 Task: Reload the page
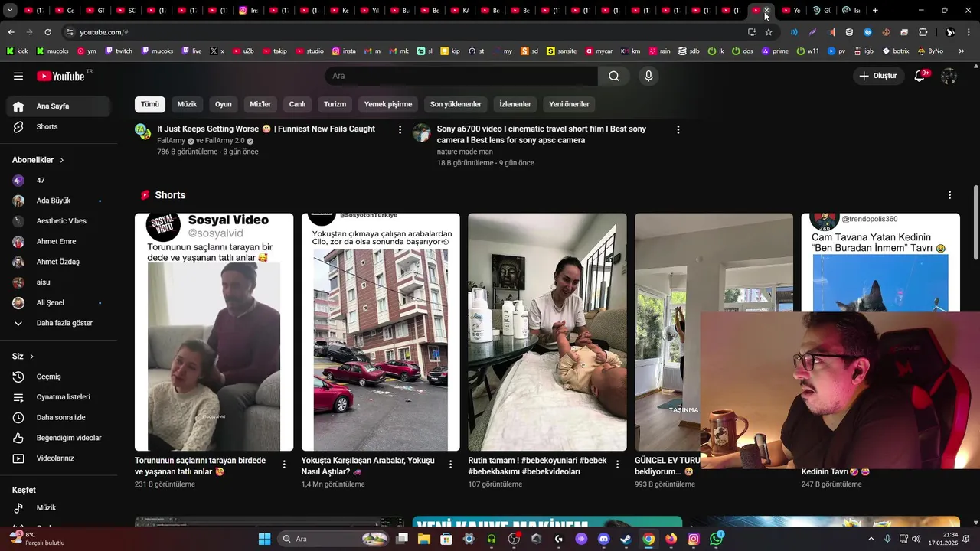[47, 32]
